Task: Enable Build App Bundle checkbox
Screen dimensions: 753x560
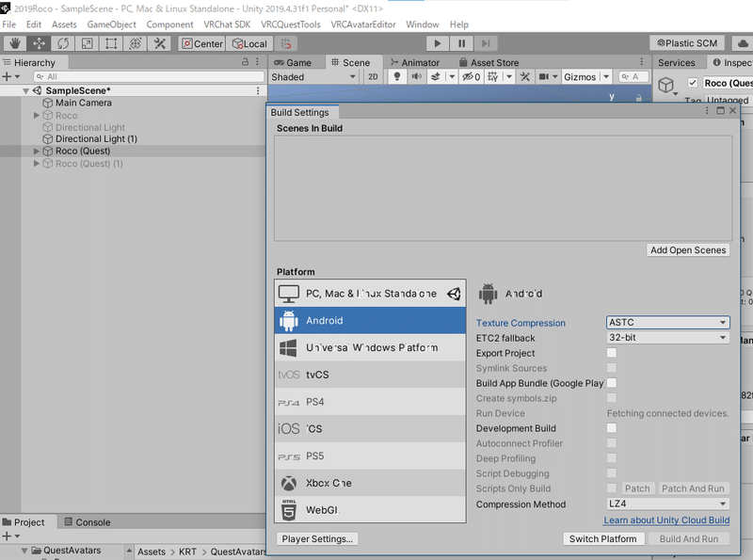Action: 611,383
